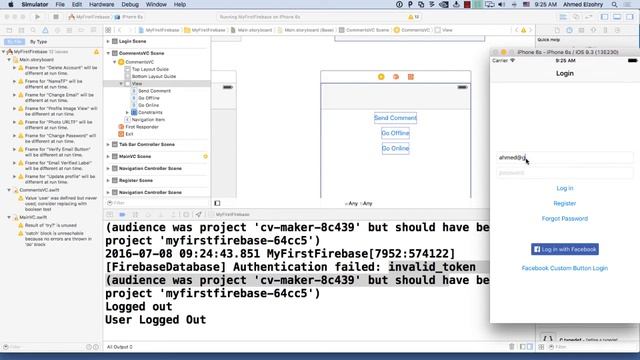Expand the MainVC Scene in outline

tap(108, 156)
